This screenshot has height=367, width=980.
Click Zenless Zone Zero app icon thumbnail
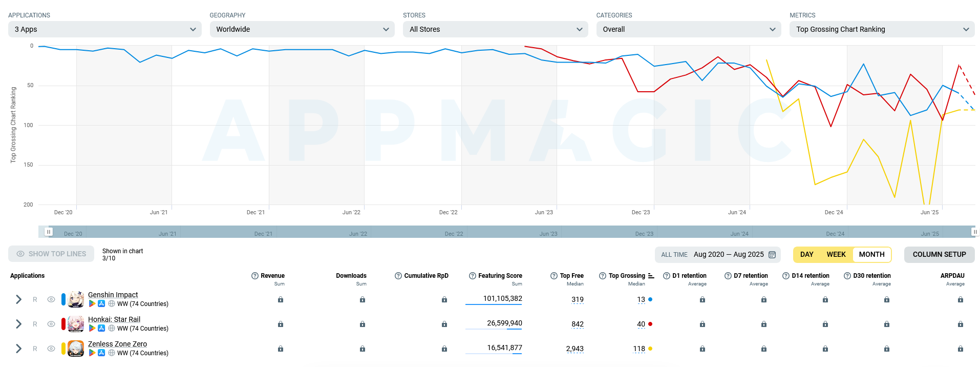pyautogui.click(x=76, y=349)
